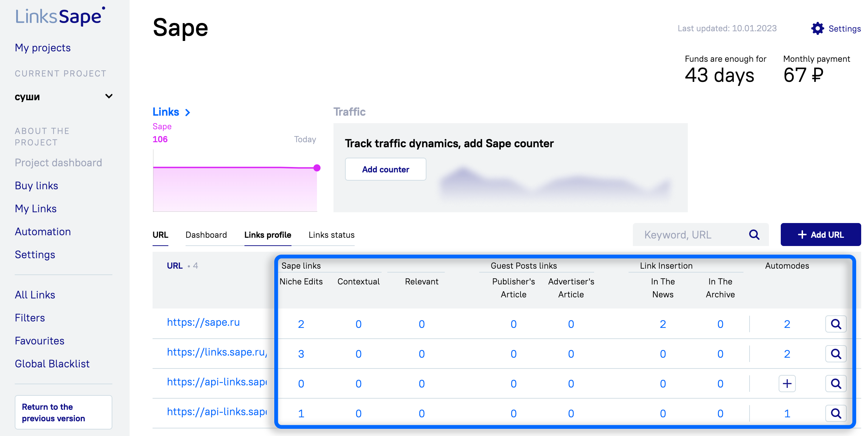868x436 pixels.
Task: Open the https://sape.ru link
Action: tap(203, 322)
